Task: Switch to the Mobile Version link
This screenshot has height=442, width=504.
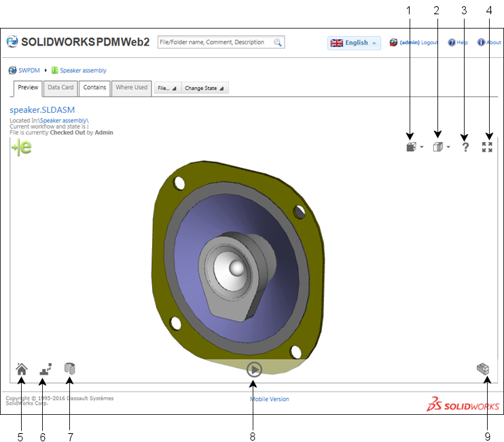Action: pyautogui.click(x=270, y=399)
